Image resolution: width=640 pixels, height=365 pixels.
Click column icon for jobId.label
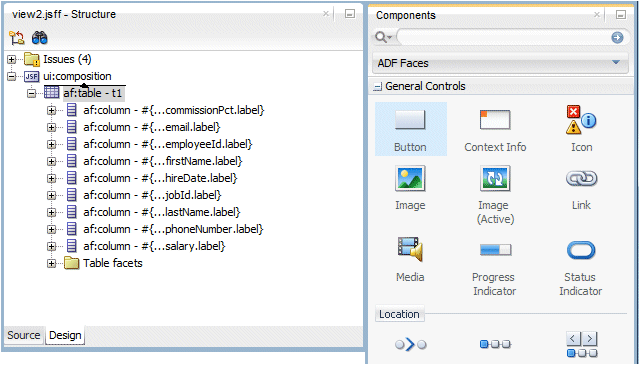tap(71, 195)
